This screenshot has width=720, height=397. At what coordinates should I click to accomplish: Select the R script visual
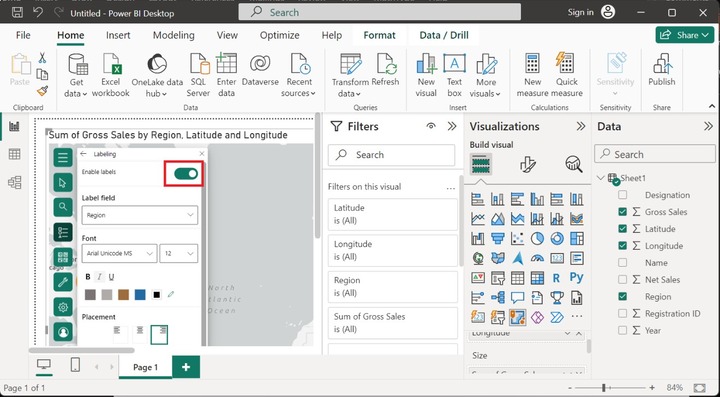click(x=557, y=278)
